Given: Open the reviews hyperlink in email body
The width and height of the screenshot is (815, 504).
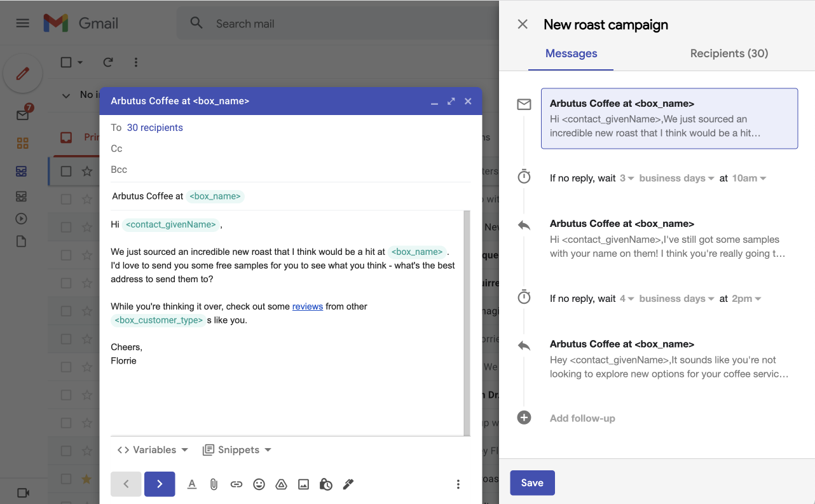Looking at the screenshot, I should pyautogui.click(x=308, y=306).
